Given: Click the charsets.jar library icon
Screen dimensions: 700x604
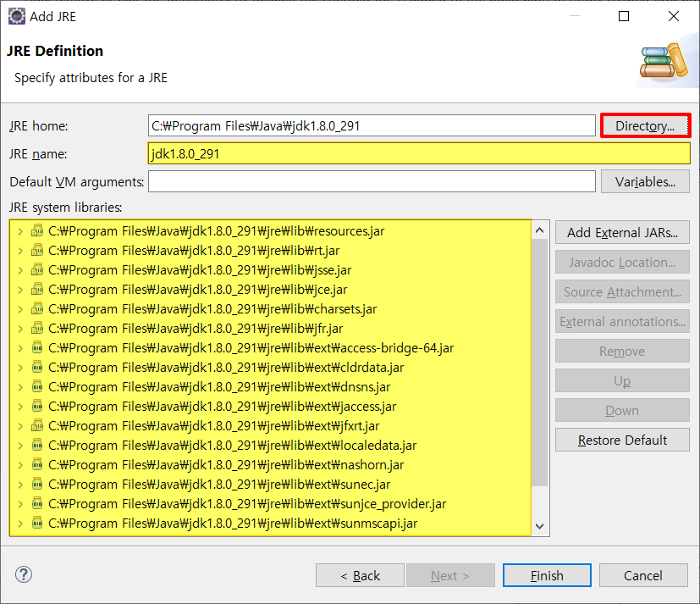Looking at the screenshot, I should coord(37,309).
